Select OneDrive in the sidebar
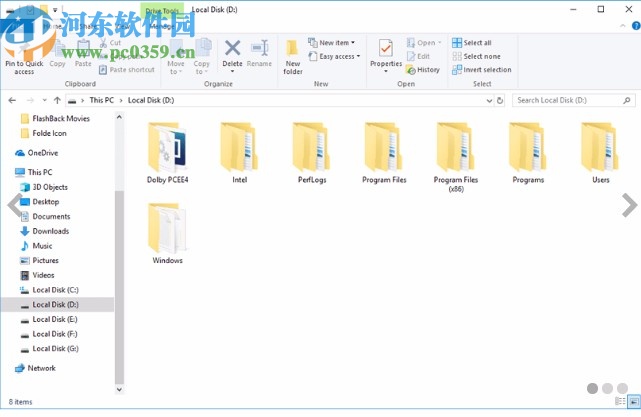 [37, 153]
